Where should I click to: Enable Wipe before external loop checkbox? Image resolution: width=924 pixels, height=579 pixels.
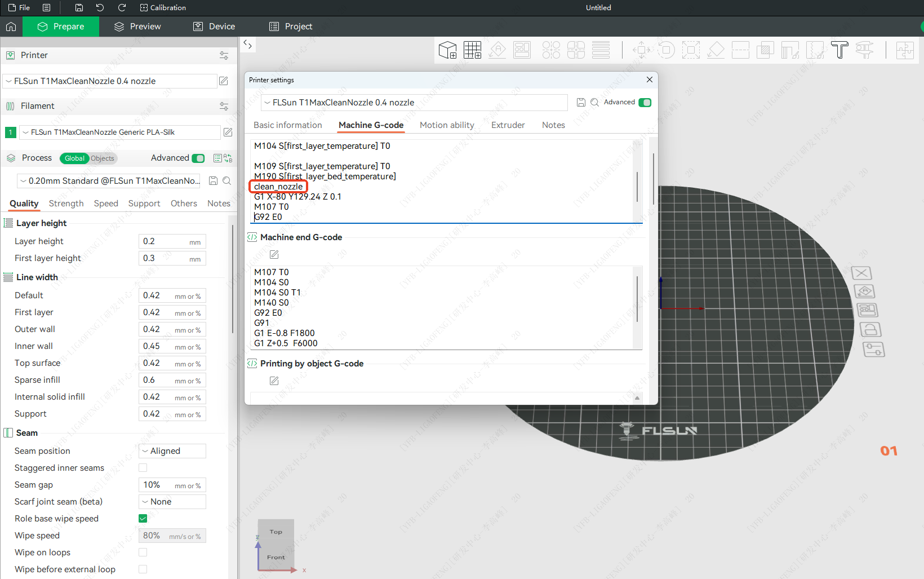click(143, 569)
